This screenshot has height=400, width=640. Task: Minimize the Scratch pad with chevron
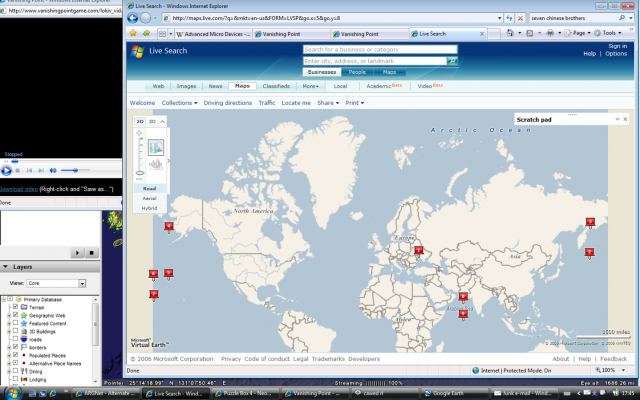[x=617, y=119]
